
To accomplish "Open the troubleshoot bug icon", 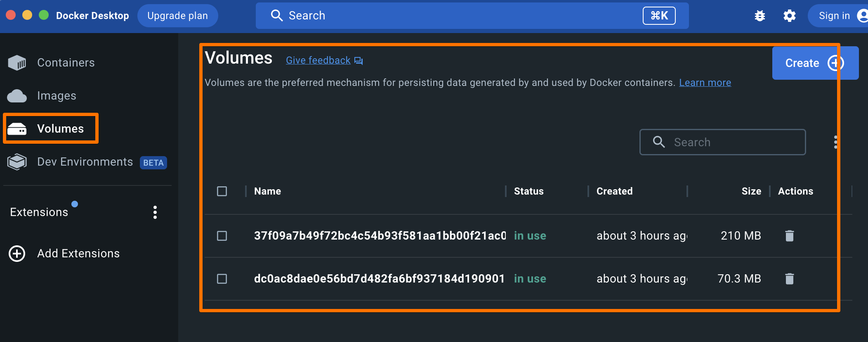I will (x=759, y=16).
